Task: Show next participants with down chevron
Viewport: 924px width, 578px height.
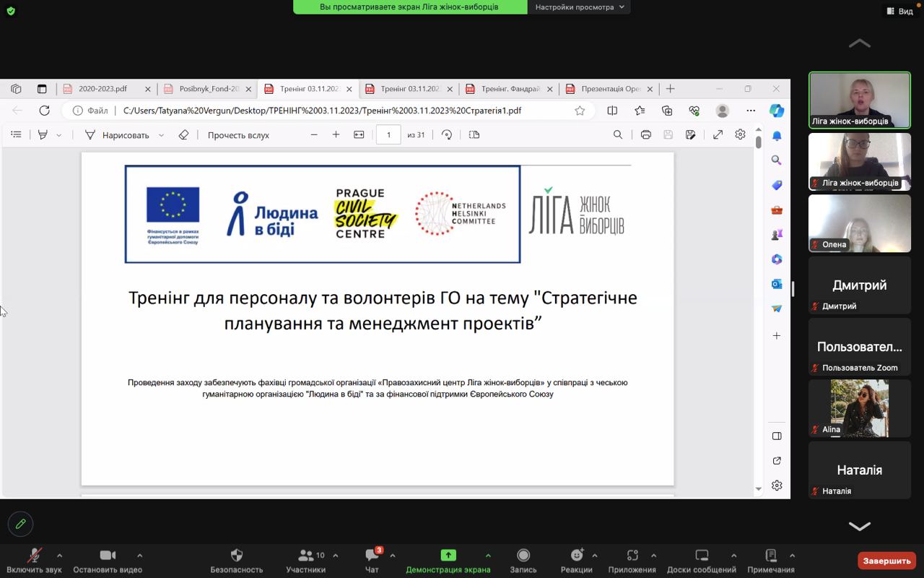Action: coord(859,526)
